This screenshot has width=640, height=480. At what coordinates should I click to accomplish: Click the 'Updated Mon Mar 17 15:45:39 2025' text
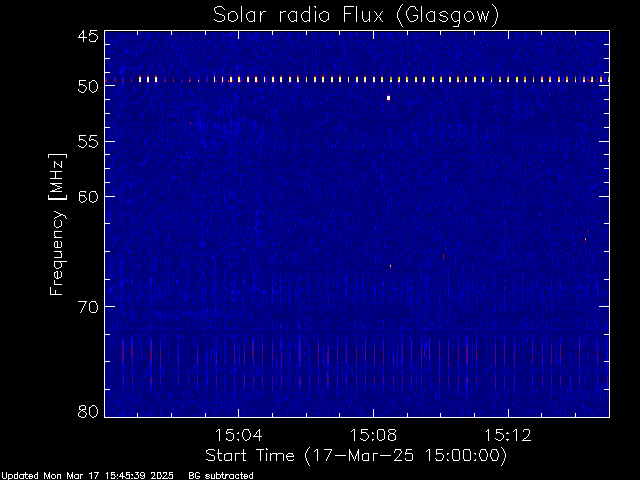87,476
